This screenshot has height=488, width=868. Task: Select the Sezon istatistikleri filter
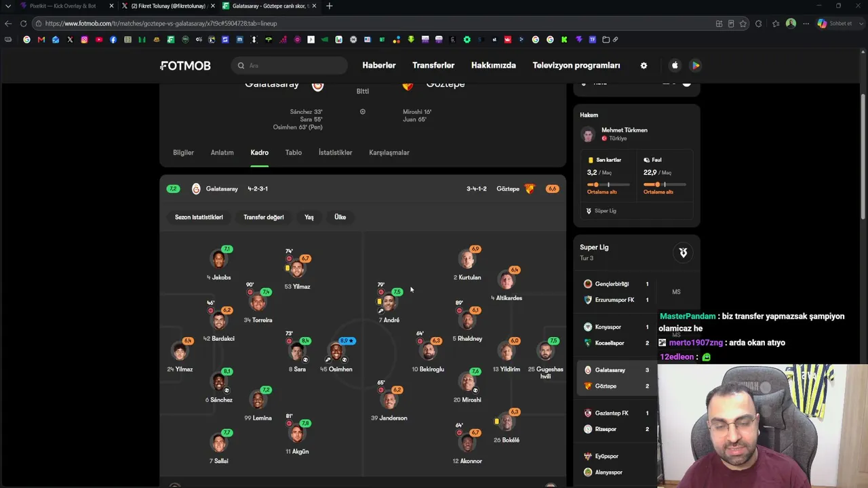199,218
